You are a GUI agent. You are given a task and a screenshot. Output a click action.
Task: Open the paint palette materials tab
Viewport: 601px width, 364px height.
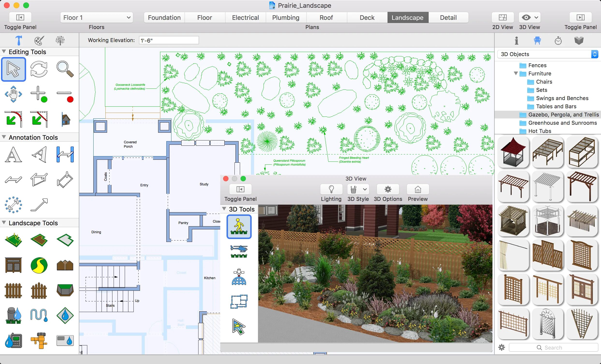pyautogui.click(x=39, y=40)
